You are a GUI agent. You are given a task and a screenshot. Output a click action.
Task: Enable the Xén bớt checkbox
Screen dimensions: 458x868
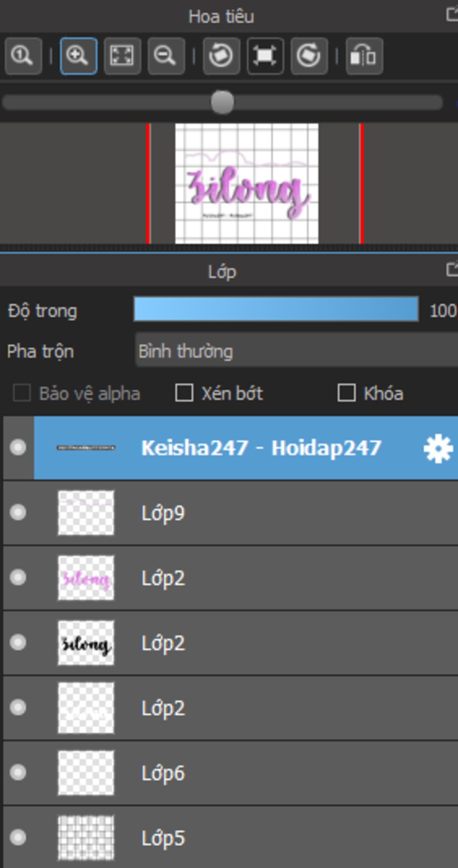pos(184,393)
